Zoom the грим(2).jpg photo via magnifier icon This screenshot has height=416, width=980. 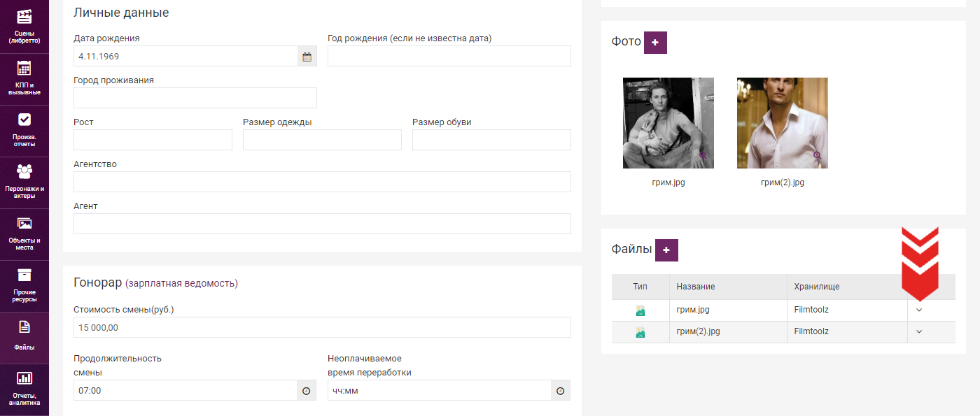[x=817, y=155]
